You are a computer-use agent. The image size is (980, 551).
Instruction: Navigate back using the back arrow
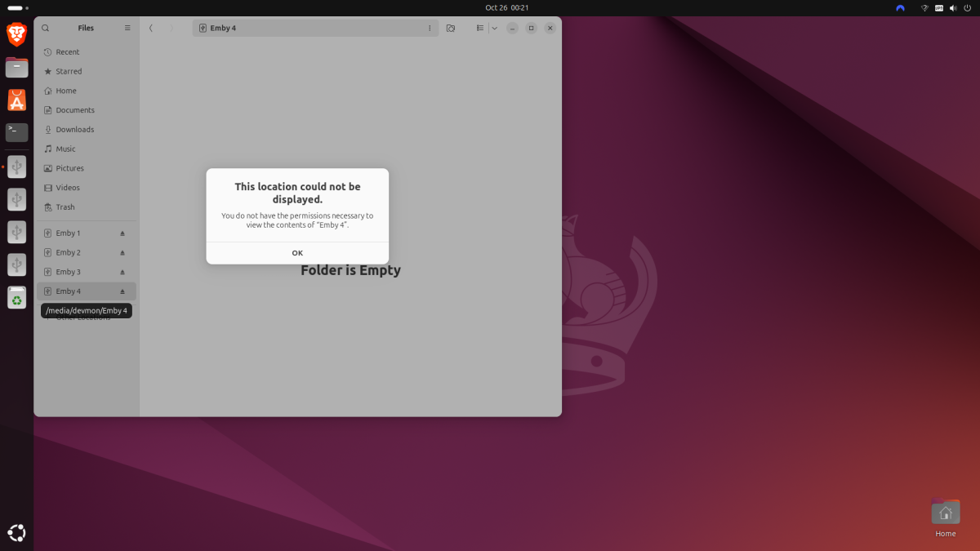(151, 27)
